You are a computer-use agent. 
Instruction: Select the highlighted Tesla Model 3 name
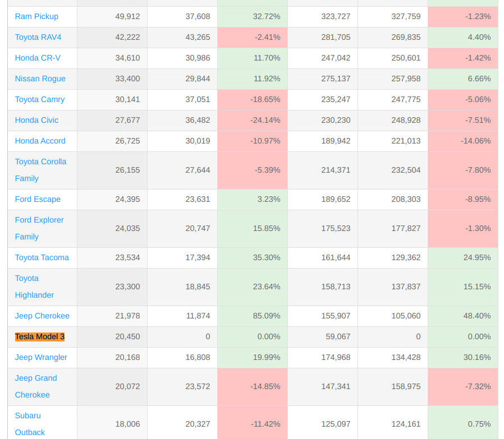40,336
